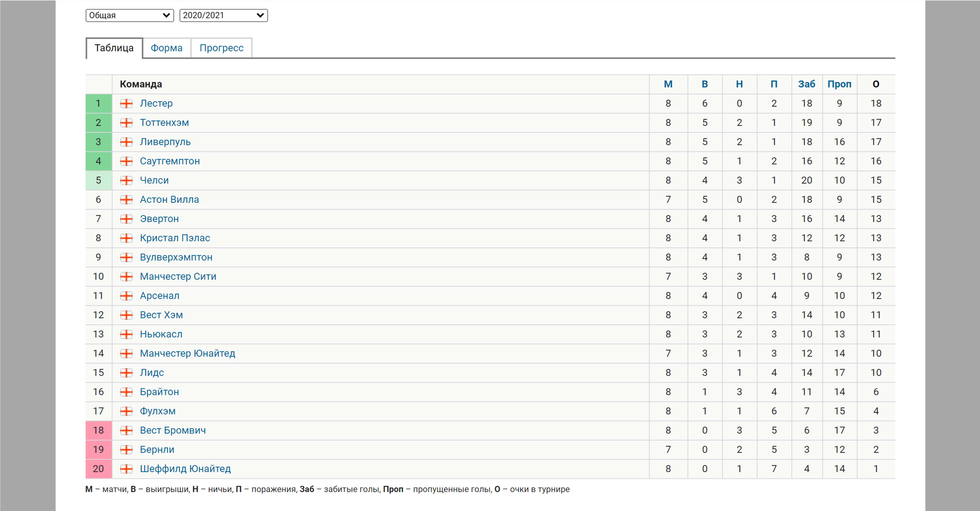
Task: Click the О points column header
Action: [x=876, y=84]
